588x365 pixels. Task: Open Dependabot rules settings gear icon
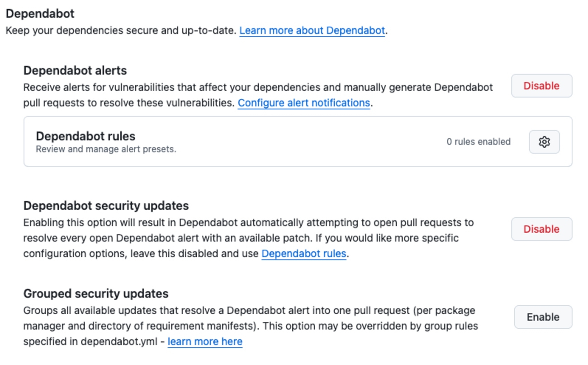click(x=544, y=142)
